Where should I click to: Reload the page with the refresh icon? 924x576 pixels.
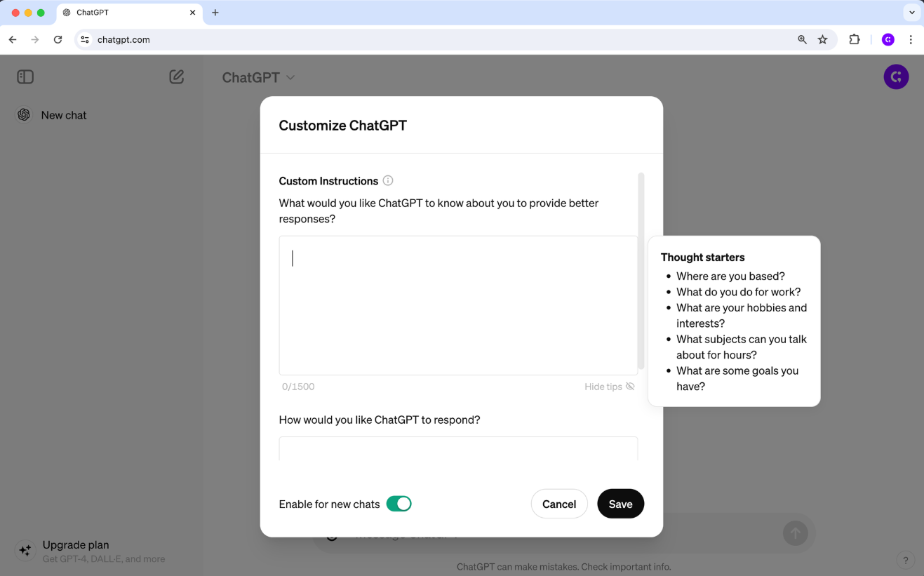(58, 40)
